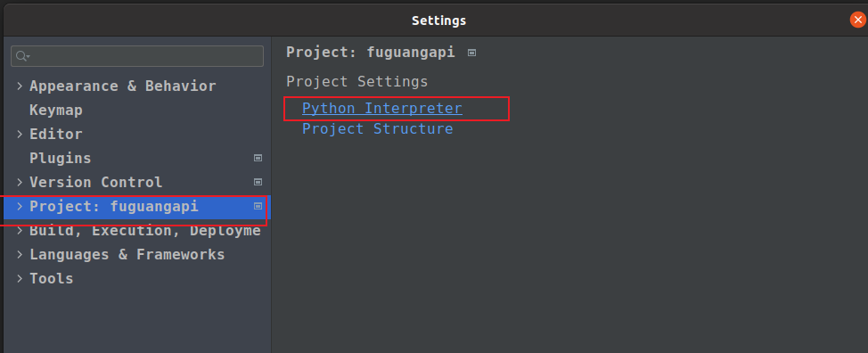The width and height of the screenshot is (868, 353).
Task: Select Keymap in the settings tree
Action: (56, 111)
